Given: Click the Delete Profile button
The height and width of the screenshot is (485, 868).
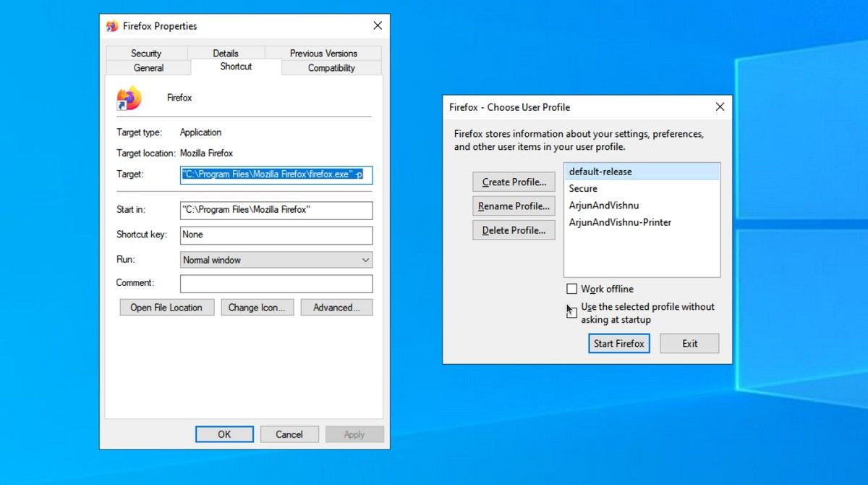Looking at the screenshot, I should point(514,230).
